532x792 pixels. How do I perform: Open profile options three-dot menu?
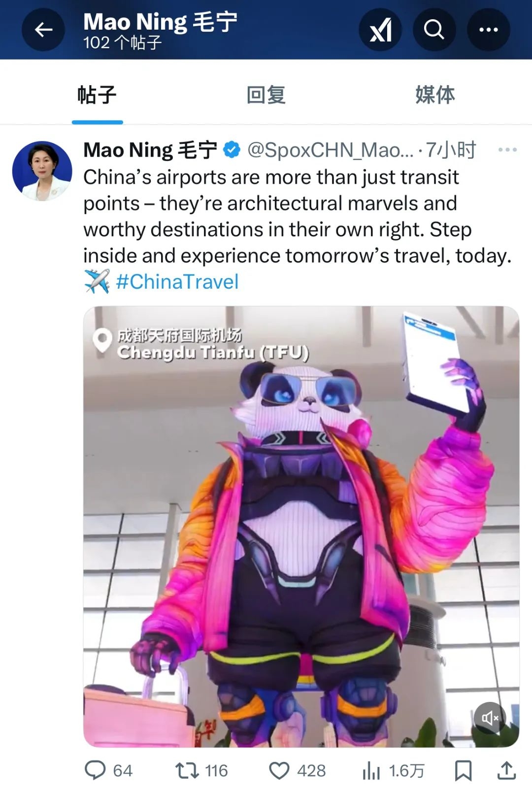click(488, 30)
